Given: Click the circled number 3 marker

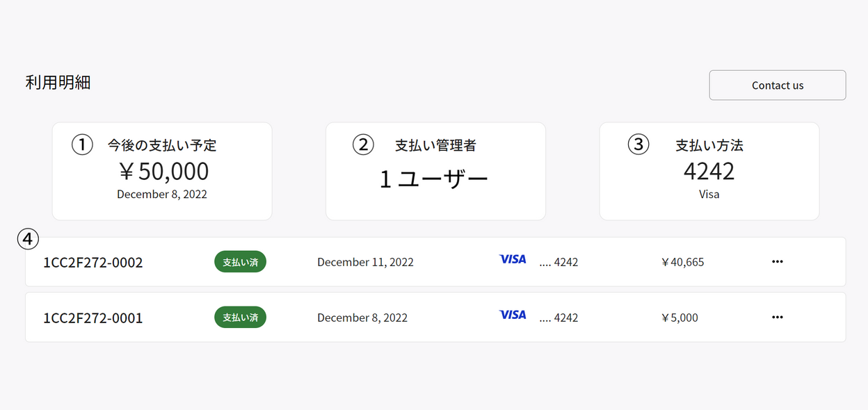Looking at the screenshot, I should pos(638,145).
